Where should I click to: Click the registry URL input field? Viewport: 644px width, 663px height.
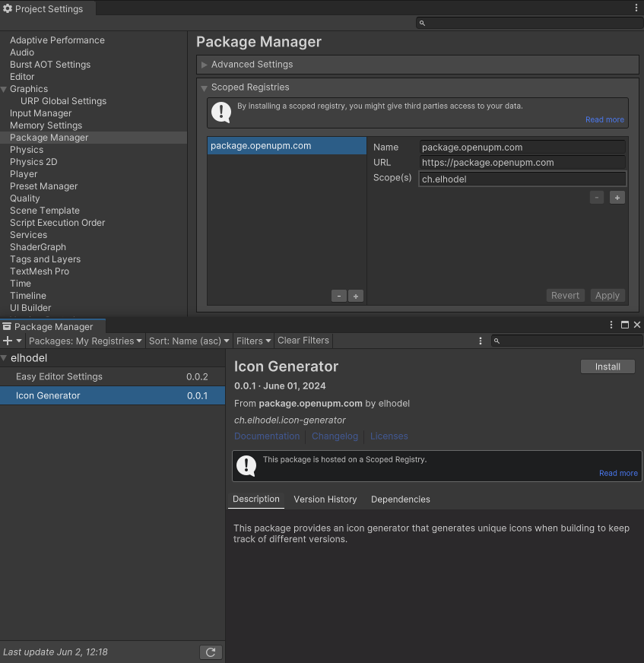[522, 163]
